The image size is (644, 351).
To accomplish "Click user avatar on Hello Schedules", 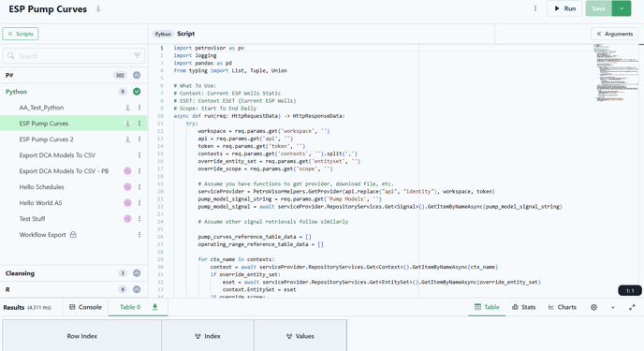I will click(x=127, y=187).
